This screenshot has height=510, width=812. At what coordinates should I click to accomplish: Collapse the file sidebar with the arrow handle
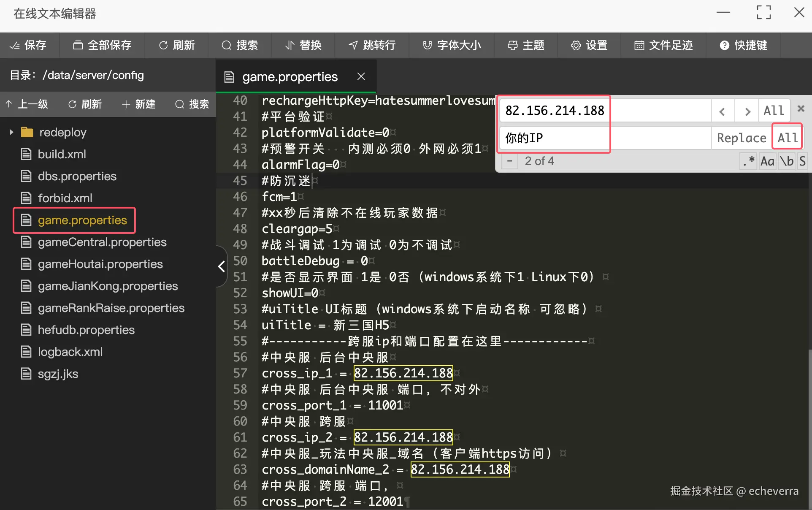221,266
